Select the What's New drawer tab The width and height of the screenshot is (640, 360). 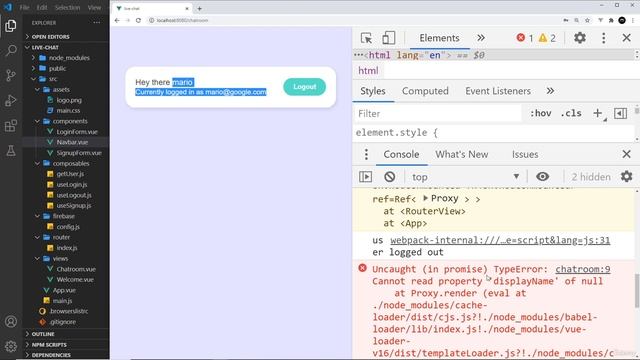point(461,154)
